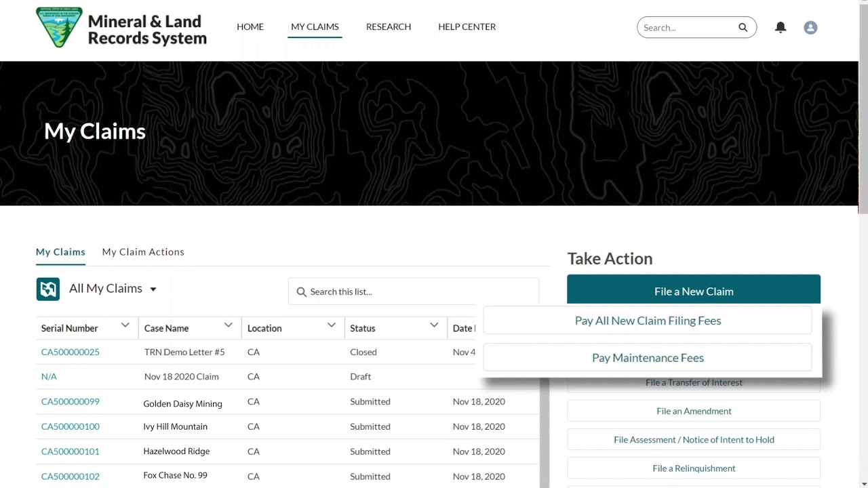Open claim CA500000101 link
The width and height of the screenshot is (868, 488).
coord(70,451)
